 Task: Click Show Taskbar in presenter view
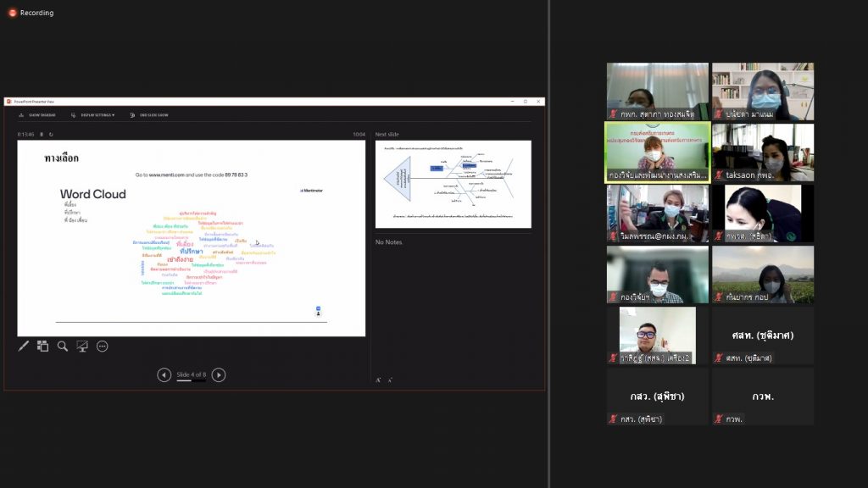tap(39, 114)
